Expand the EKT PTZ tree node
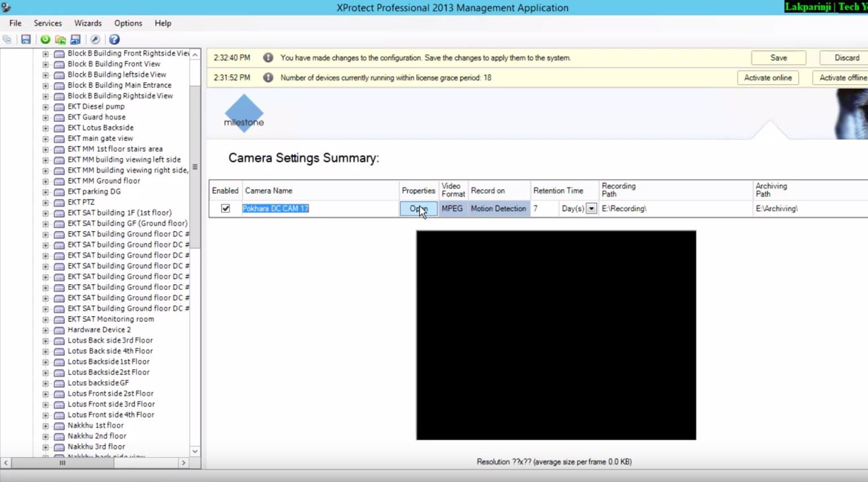The width and height of the screenshot is (868, 482). (45, 202)
